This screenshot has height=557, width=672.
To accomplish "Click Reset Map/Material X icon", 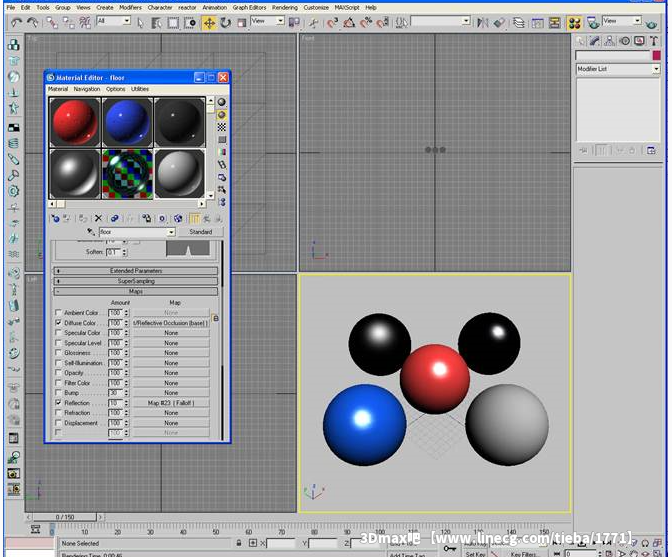I will coord(98,219).
